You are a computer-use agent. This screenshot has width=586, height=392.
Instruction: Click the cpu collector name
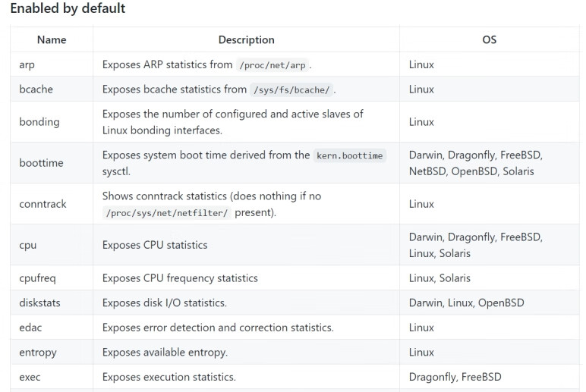pyautogui.click(x=27, y=245)
